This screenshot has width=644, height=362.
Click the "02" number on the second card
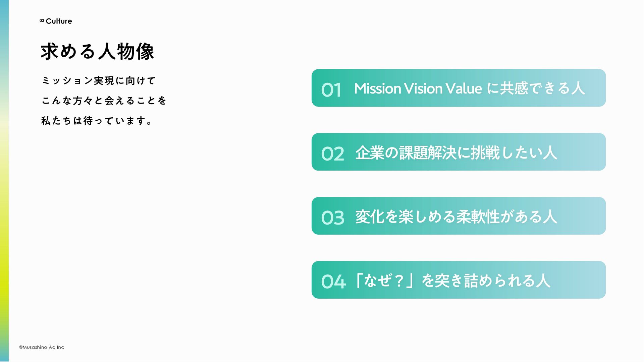tap(332, 154)
